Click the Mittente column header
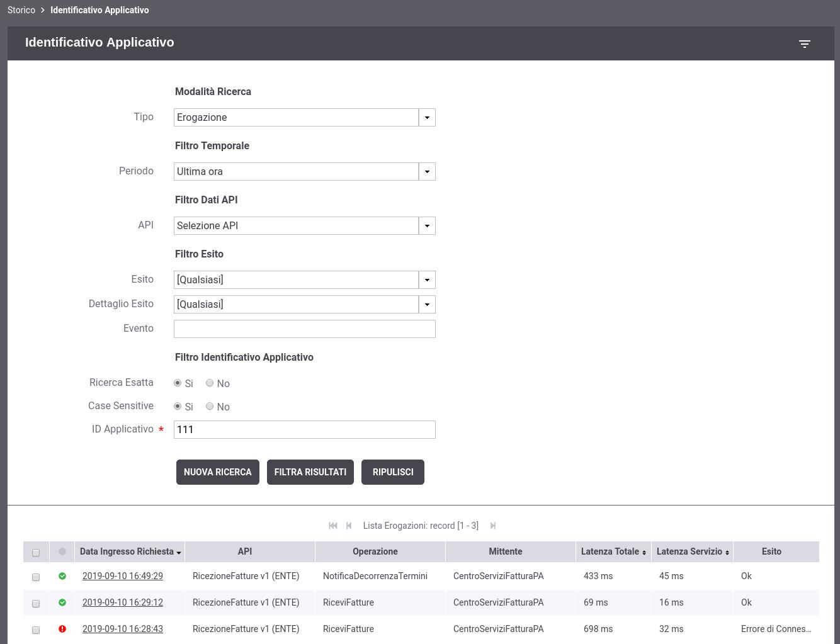This screenshot has width=840, height=644. (506, 551)
